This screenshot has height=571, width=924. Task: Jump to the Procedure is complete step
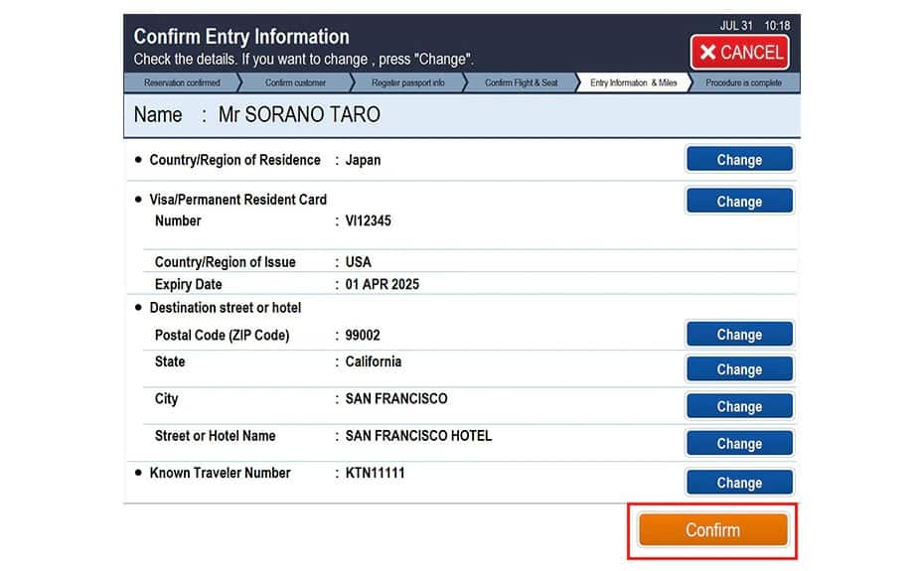743,83
